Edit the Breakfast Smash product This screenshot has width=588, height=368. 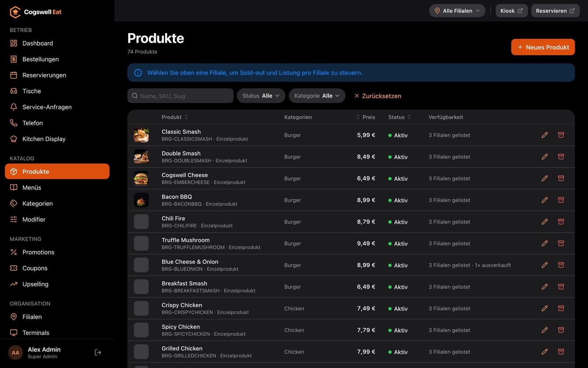tap(545, 287)
